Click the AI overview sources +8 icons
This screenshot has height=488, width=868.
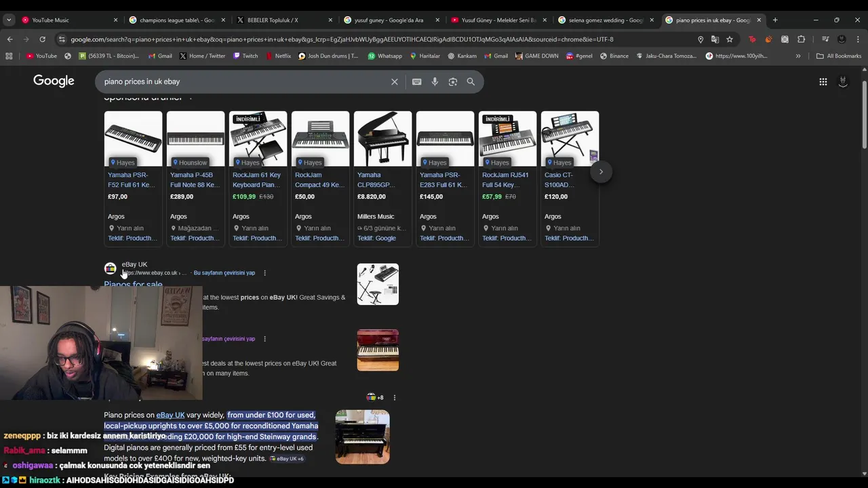click(x=375, y=397)
